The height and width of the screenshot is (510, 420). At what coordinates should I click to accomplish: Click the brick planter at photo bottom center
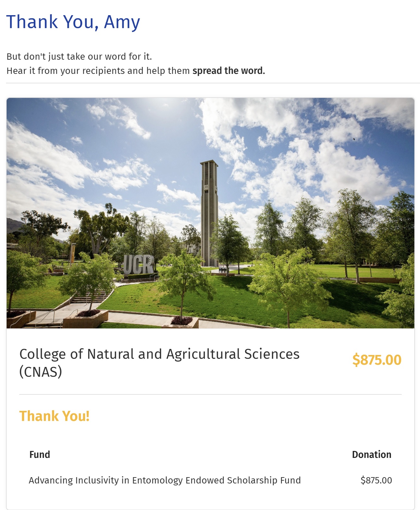(x=180, y=322)
